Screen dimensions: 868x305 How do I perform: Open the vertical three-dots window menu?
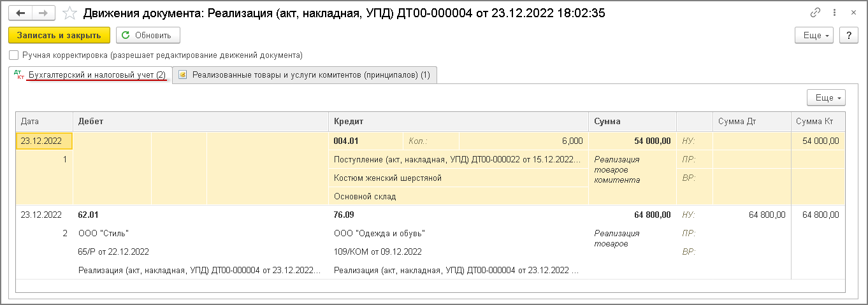tap(835, 13)
